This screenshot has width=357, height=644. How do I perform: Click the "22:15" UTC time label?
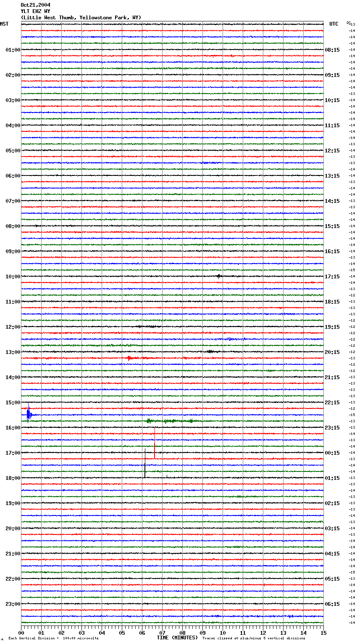[332, 403]
